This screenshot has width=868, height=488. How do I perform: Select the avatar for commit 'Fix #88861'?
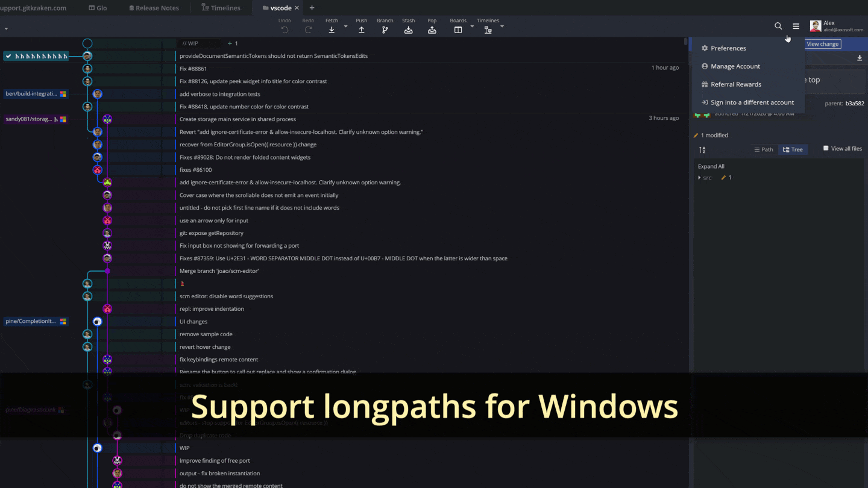tap(87, 69)
